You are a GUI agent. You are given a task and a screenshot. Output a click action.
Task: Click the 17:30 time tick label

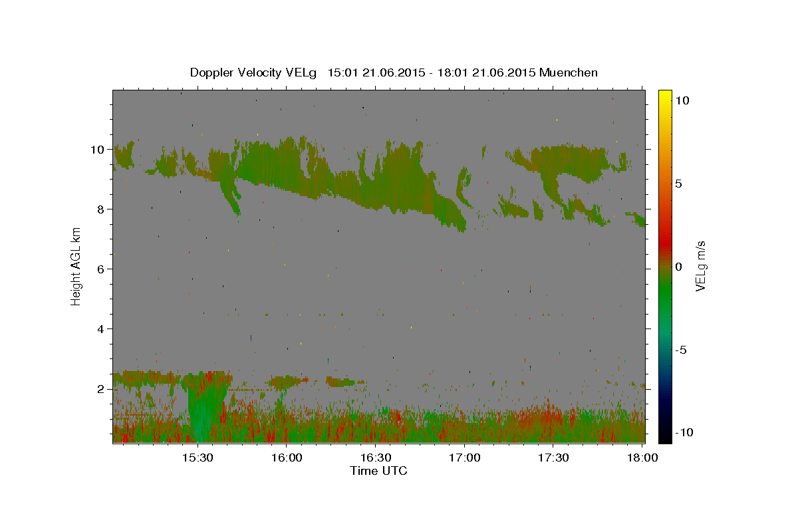(553, 458)
